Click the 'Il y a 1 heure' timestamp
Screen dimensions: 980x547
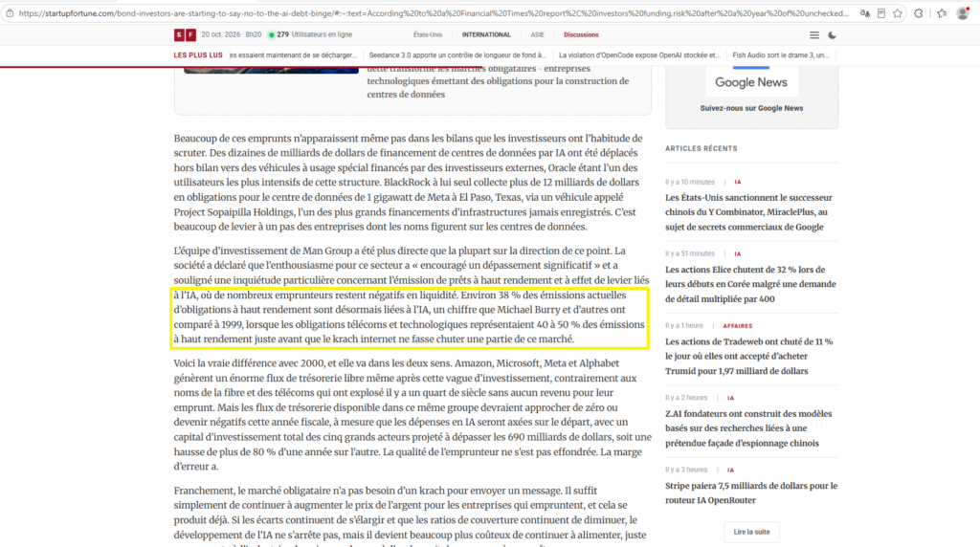pyautogui.click(x=684, y=326)
